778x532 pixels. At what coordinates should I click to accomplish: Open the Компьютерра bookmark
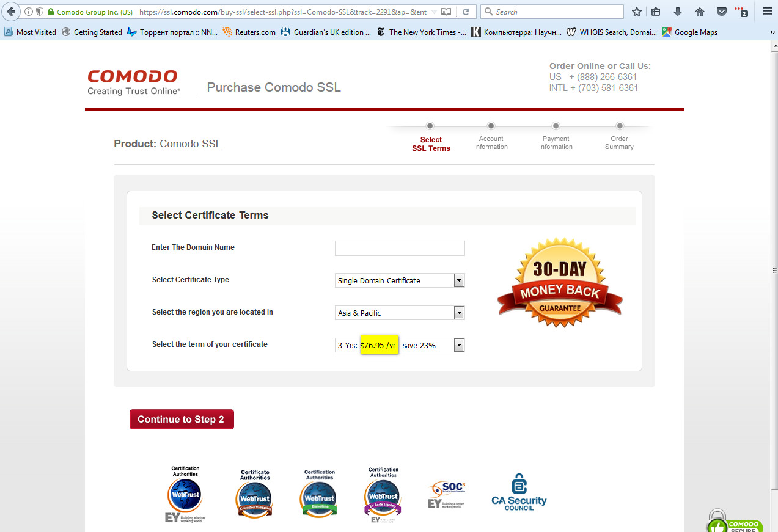[516, 32]
